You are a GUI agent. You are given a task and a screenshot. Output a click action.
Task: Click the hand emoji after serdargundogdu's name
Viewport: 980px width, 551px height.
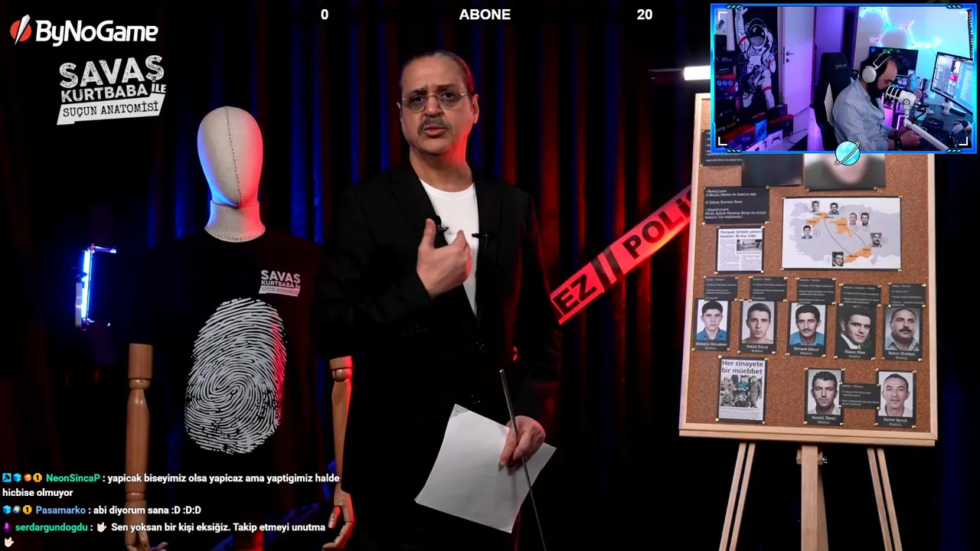(101, 527)
